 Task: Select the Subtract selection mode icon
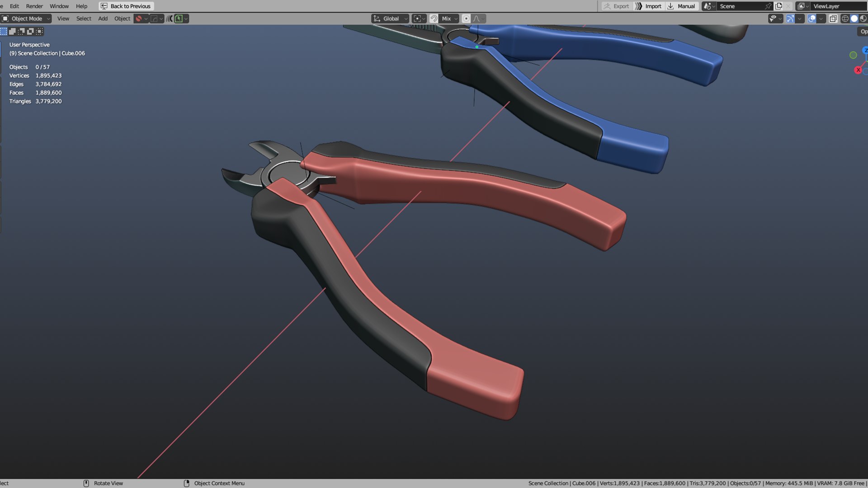[x=21, y=31]
